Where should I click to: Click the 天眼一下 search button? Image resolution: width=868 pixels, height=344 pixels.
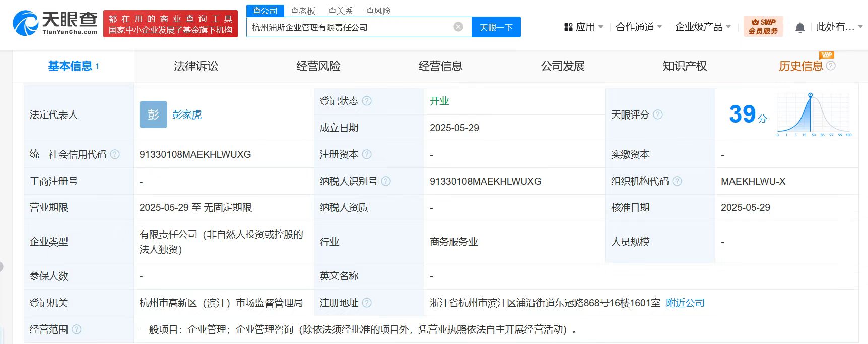tap(496, 27)
